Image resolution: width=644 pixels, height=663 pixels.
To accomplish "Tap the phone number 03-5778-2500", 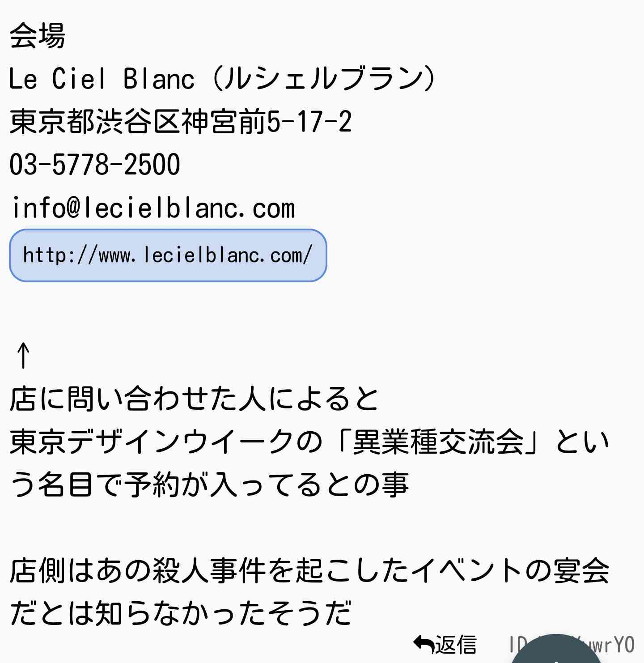I will point(95,164).
